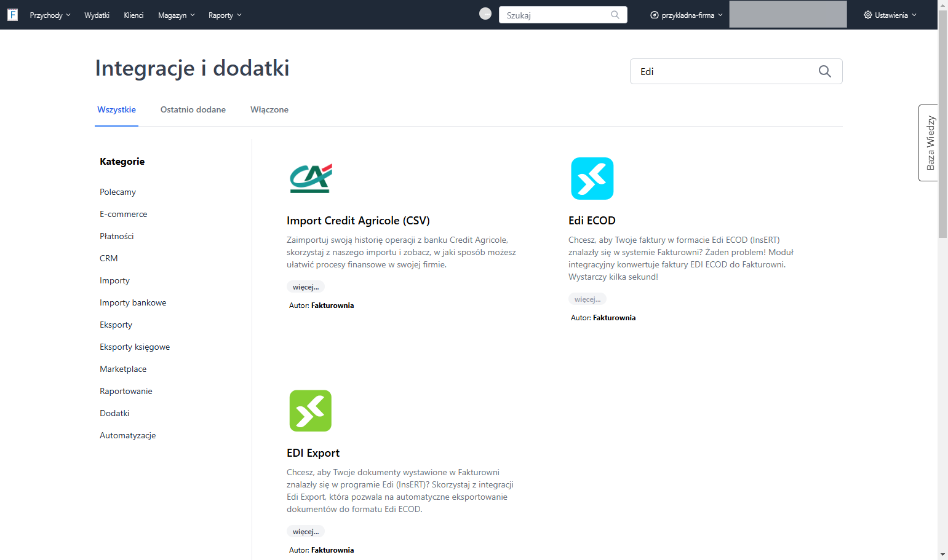Viewport: 948px width, 560px height.
Task: Open the Import Credit Agricole (CSV) title
Action: (x=358, y=221)
